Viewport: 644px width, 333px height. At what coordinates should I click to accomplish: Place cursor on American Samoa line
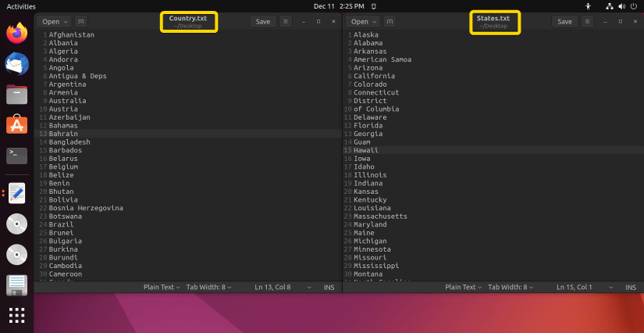[x=382, y=59]
